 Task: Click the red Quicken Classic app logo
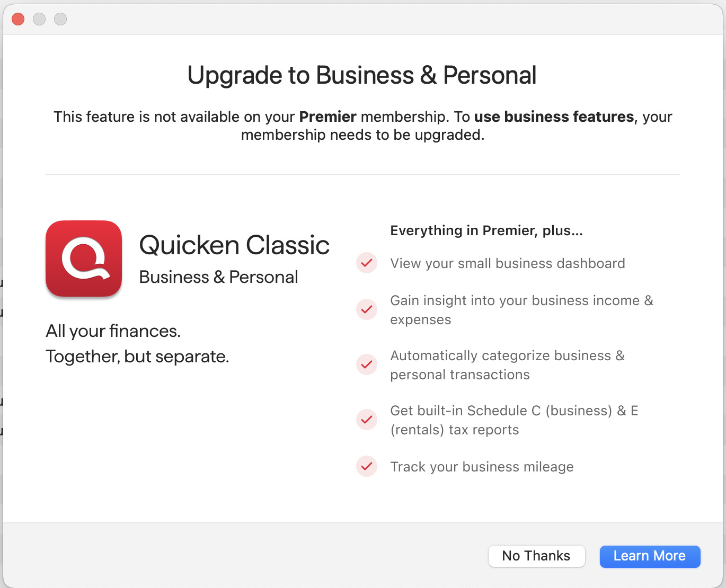coord(84,259)
